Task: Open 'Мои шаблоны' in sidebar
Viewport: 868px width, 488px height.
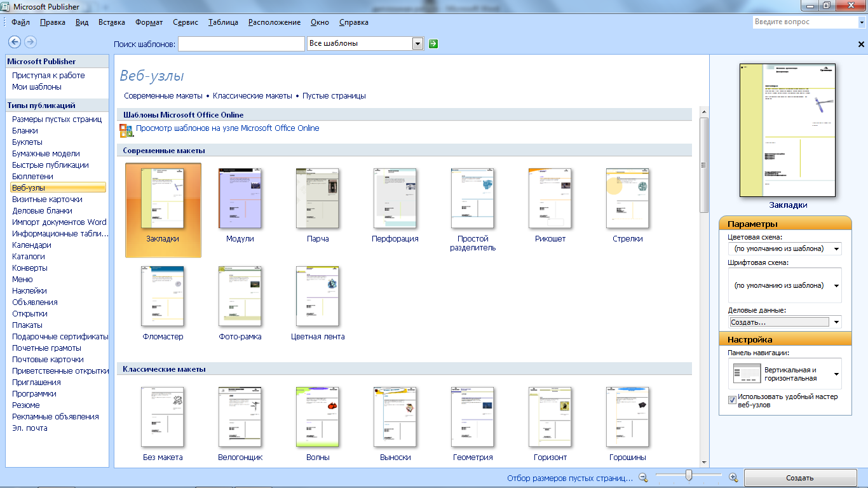Action: click(x=37, y=87)
